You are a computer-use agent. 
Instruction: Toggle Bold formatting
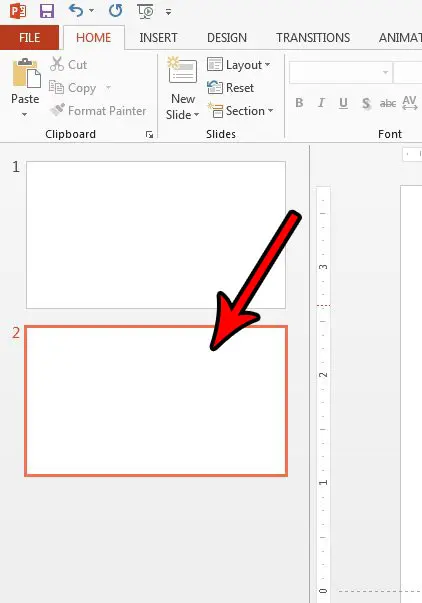tap(299, 103)
